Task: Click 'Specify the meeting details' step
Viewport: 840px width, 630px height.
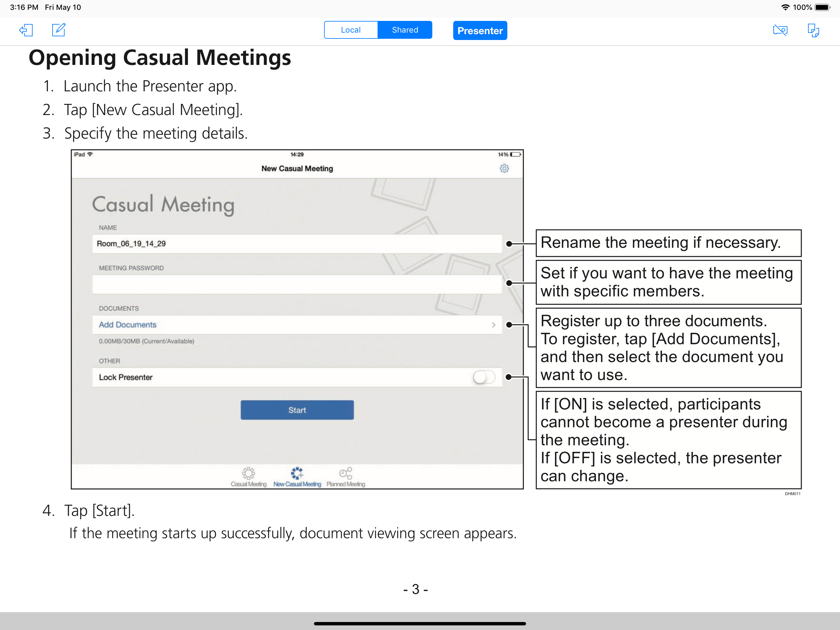Action: [156, 134]
